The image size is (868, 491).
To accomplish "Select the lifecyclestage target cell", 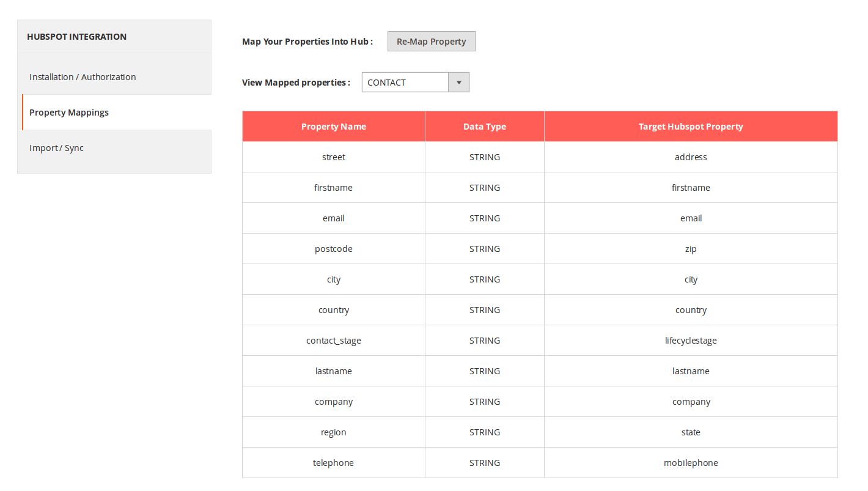I will tap(691, 341).
